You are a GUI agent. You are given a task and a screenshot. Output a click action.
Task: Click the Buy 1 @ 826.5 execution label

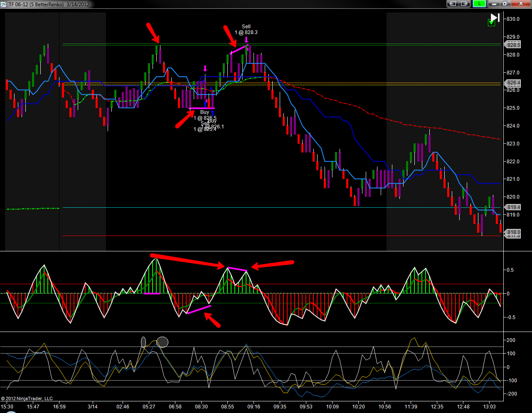pyautogui.click(x=205, y=115)
